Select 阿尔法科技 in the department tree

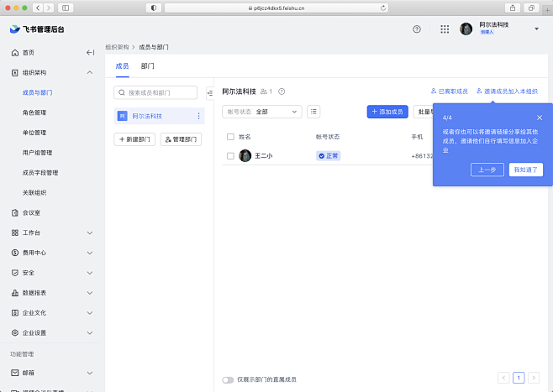click(159, 116)
